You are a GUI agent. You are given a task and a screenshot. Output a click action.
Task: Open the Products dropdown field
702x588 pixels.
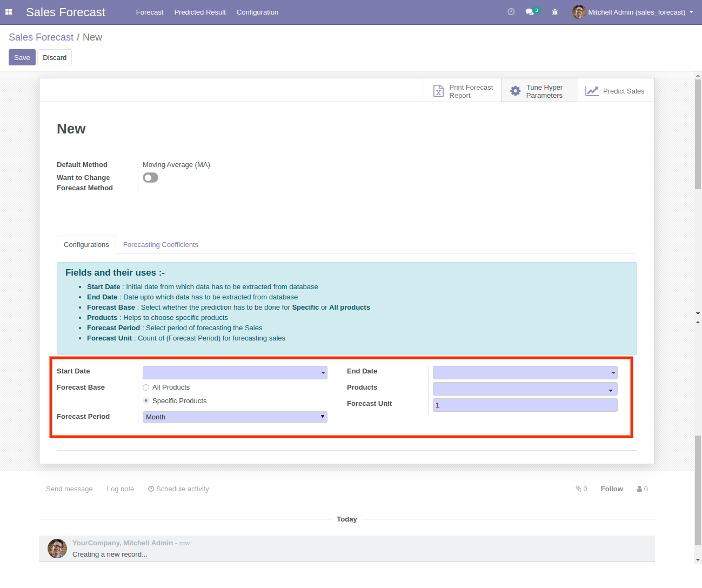(524, 389)
